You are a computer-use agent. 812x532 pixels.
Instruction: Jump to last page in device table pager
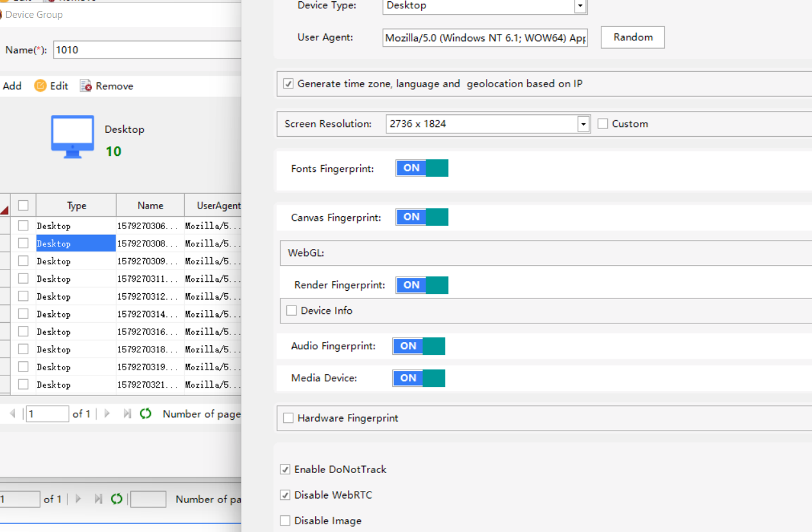click(127, 414)
